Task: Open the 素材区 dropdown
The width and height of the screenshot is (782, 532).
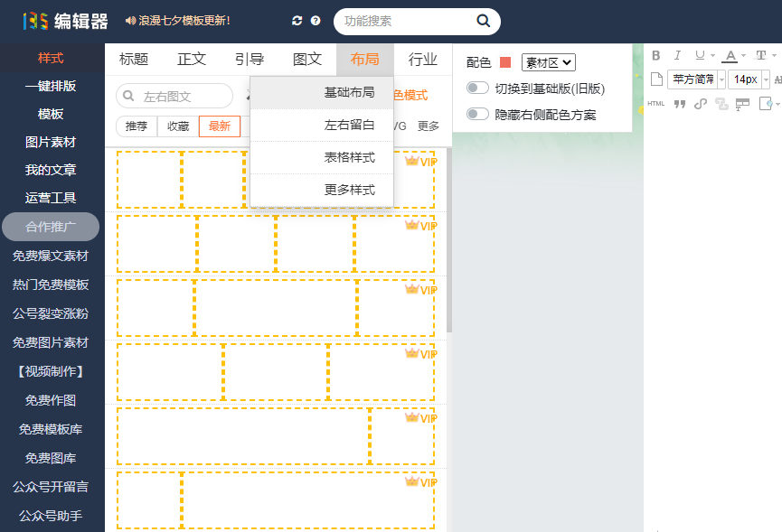Action: point(548,62)
